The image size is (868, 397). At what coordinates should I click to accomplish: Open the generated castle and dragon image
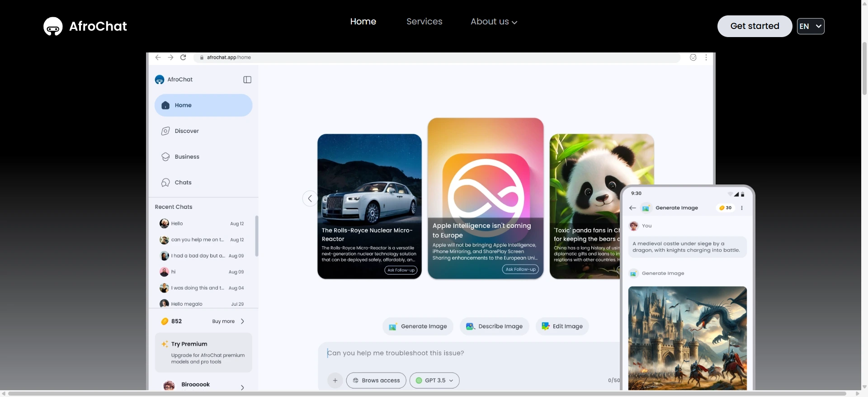coord(688,338)
